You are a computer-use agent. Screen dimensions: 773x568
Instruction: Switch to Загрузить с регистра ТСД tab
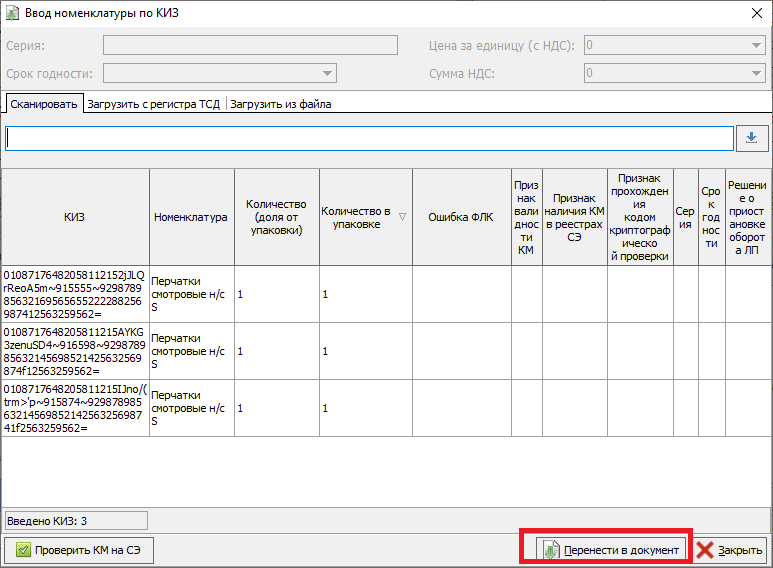coord(155,104)
